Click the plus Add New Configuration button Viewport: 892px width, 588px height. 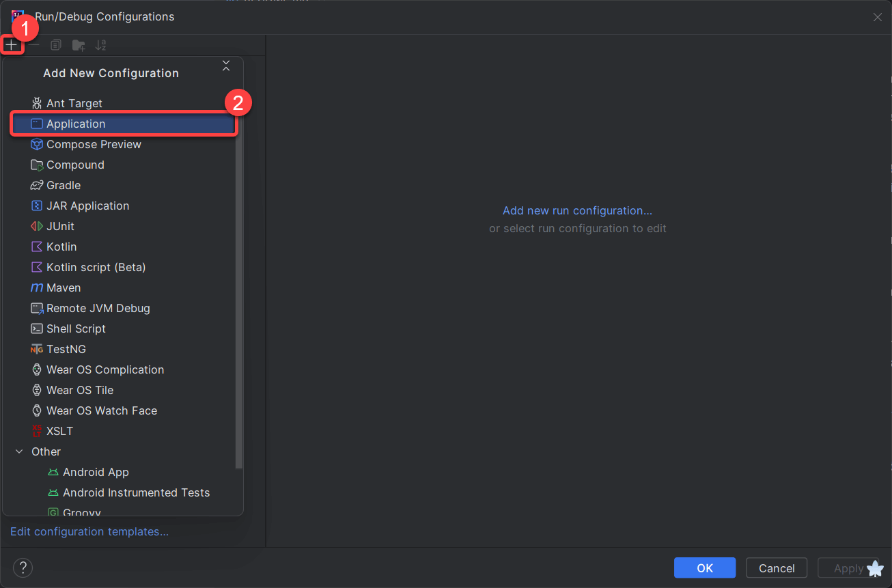point(11,45)
